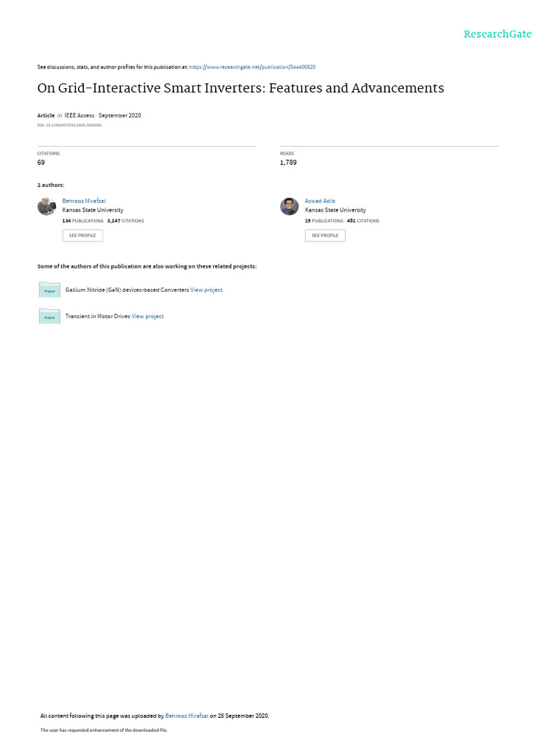Open the researchgate.net publication URL link
This screenshot has height=747, width=560.
coord(252,67)
